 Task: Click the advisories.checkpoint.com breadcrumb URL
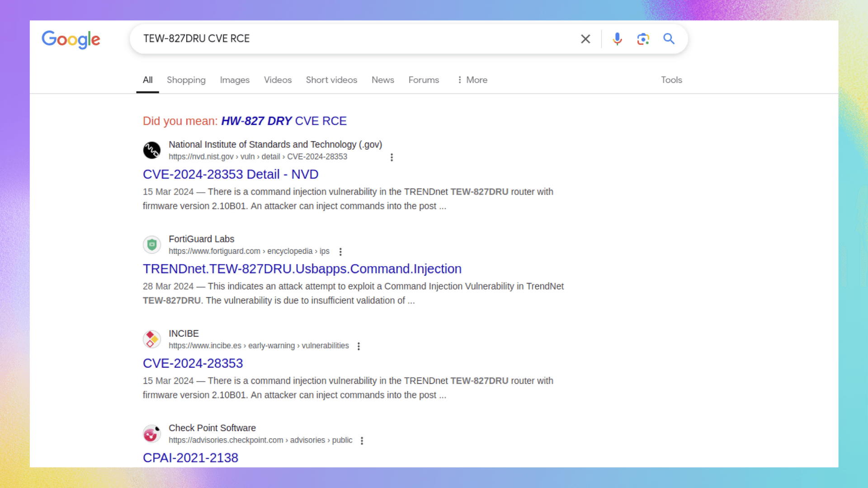point(260,440)
